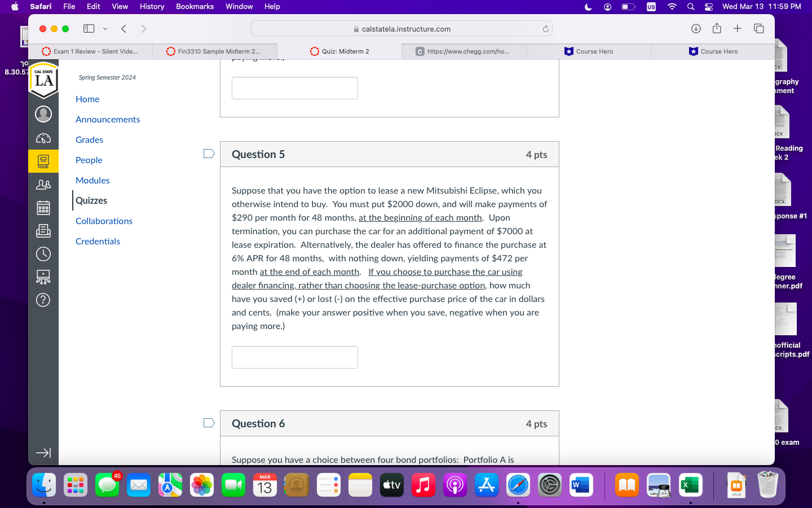This screenshot has width=812, height=508.
Task: View history via the clock icon
Action: 43,254
